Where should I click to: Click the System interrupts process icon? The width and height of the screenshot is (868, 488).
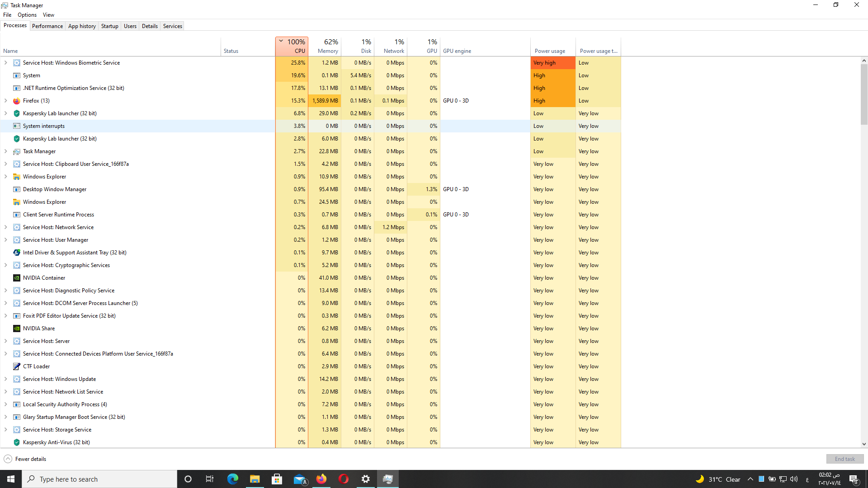tap(17, 126)
